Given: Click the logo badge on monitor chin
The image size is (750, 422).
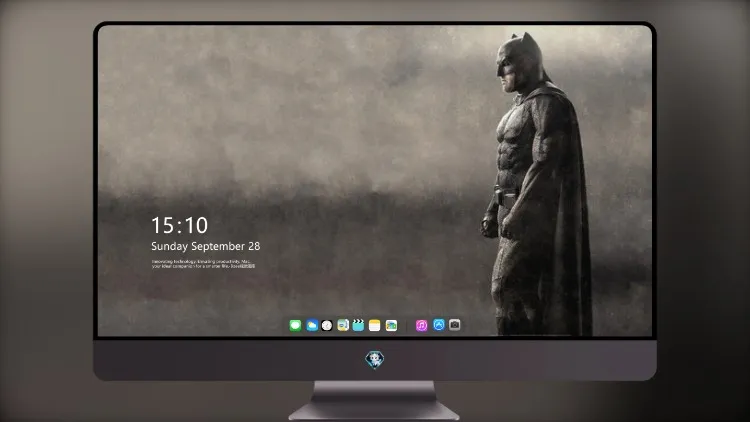Looking at the screenshot, I should [375, 360].
